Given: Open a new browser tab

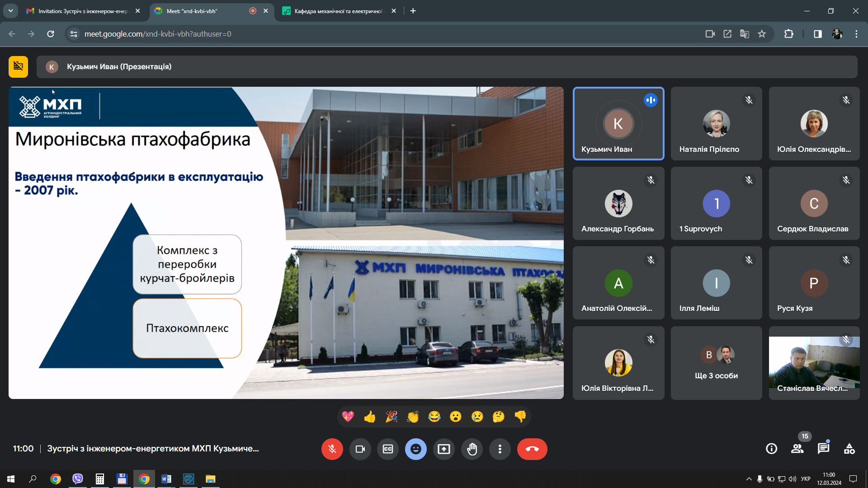Looking at the screenshot, I should 413,11.
